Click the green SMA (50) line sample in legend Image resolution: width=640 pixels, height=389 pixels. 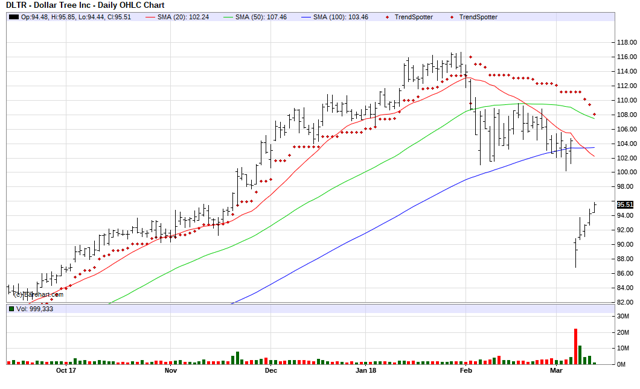228,17
